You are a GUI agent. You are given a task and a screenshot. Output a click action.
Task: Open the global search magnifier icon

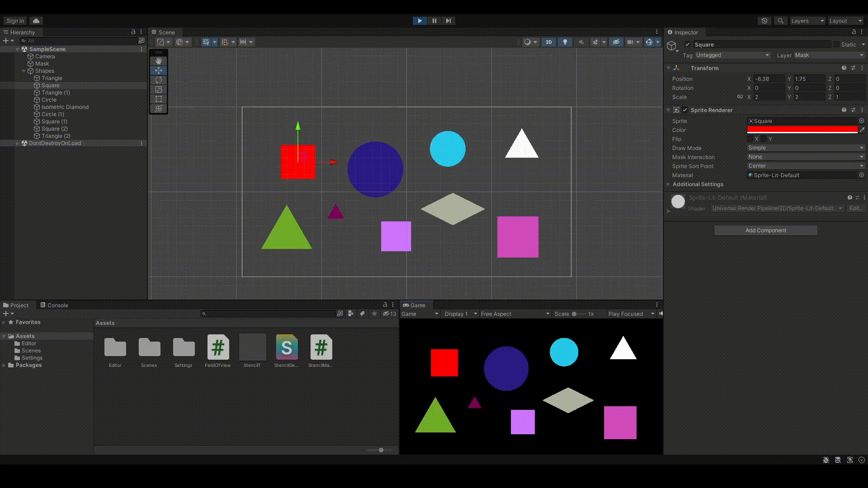[780, 21]
